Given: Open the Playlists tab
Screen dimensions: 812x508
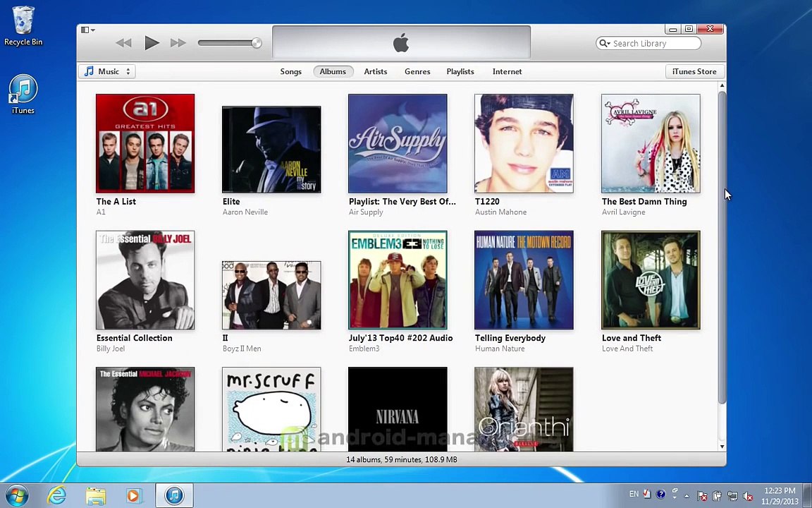Looking at the screenshot, I should [x=460, y=71].
